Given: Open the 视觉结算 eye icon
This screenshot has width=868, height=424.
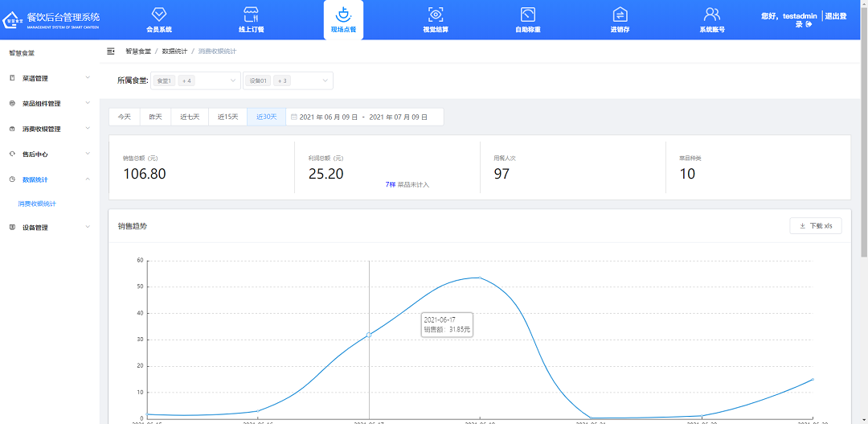Looking at the screenshot, I should pos(435,14).
